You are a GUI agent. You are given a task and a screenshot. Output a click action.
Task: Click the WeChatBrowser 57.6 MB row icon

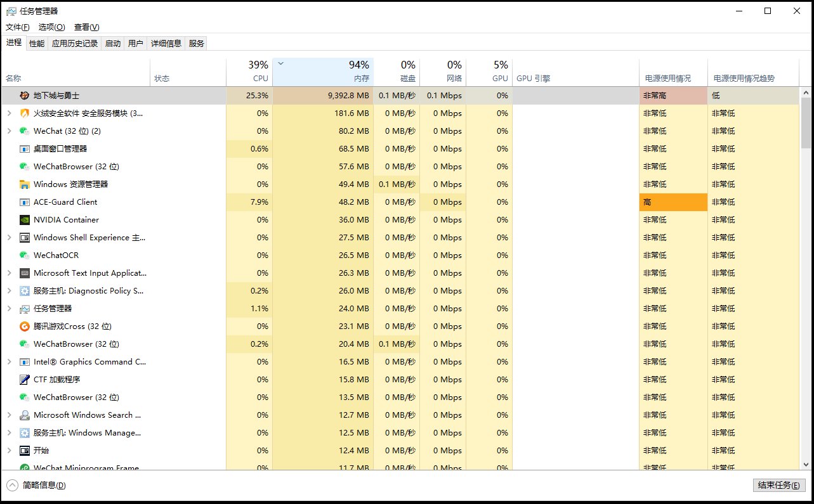point(24,166)
